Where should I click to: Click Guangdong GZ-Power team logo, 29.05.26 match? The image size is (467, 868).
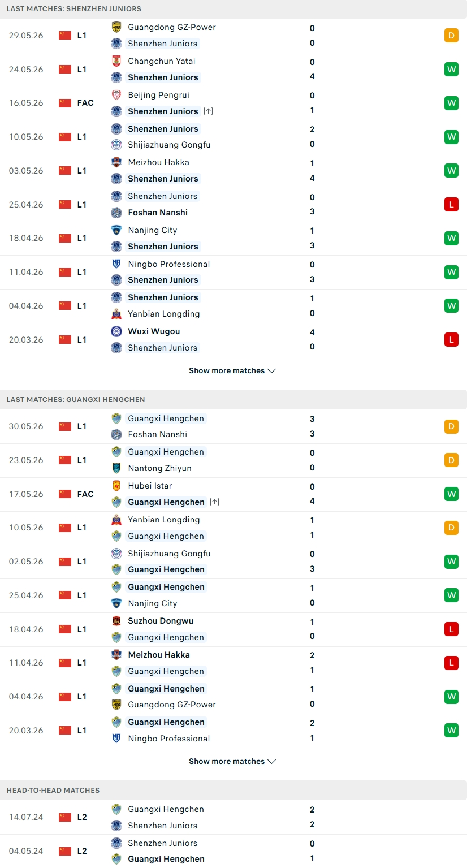[116, 27]
